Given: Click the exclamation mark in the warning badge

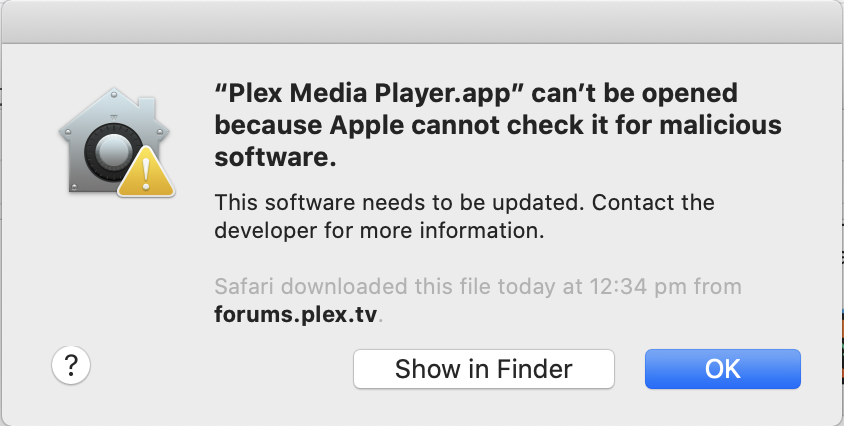Looking at the screenshot, I should tap(145, 178).
